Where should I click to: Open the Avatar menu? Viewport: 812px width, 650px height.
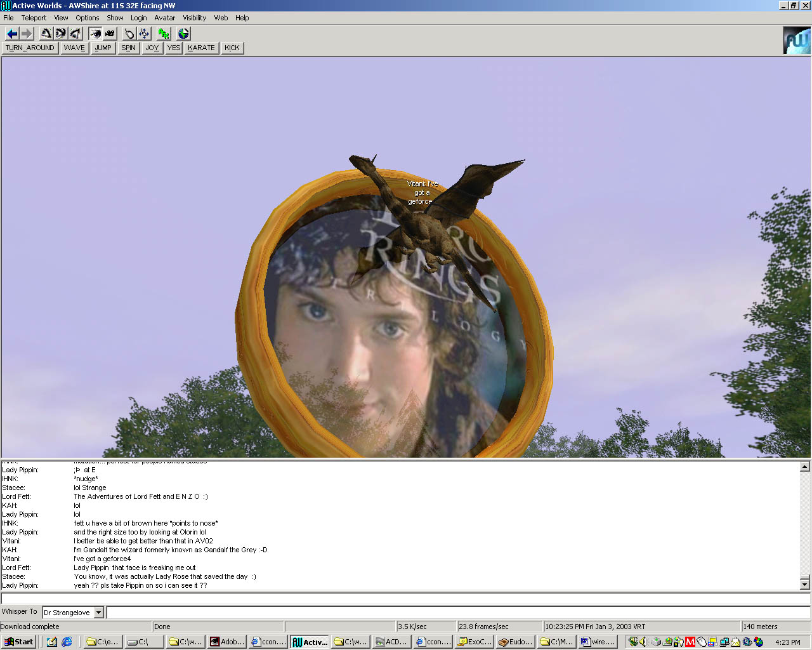pos(164,18)
